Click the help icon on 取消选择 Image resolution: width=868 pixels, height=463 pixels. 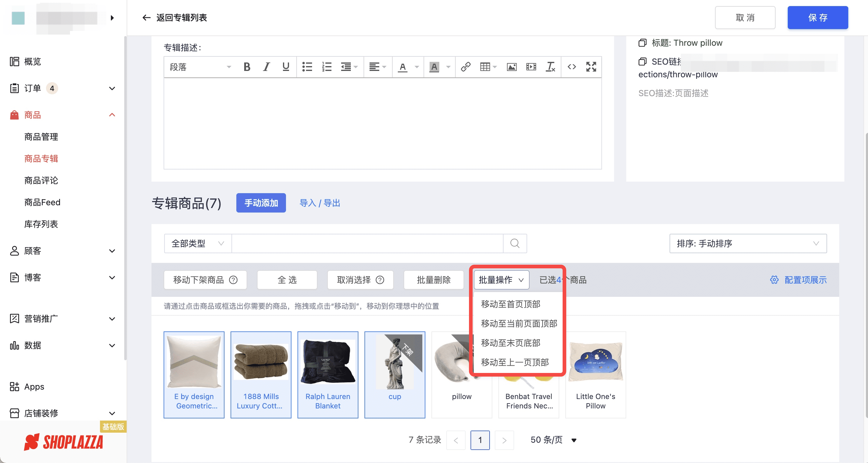click(380, 280)
